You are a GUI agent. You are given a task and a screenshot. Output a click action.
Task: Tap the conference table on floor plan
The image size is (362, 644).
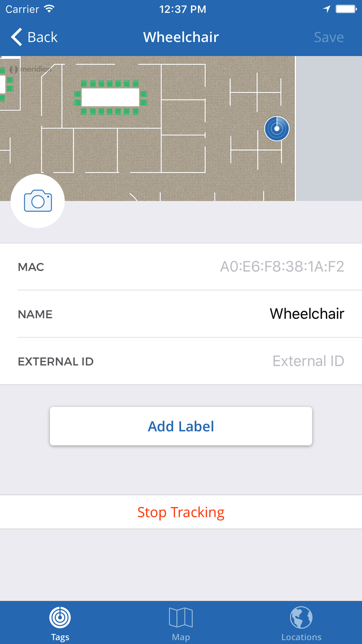[110, 97]
